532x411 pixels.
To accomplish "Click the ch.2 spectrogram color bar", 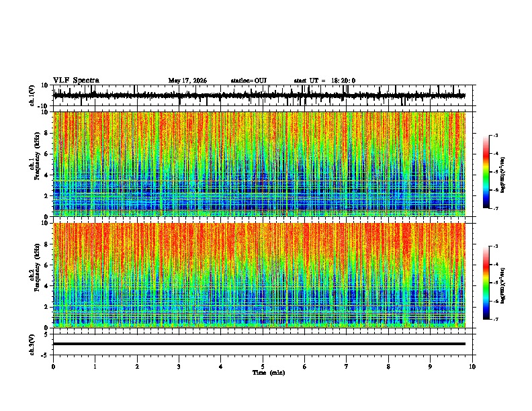I will pos(486,283).
